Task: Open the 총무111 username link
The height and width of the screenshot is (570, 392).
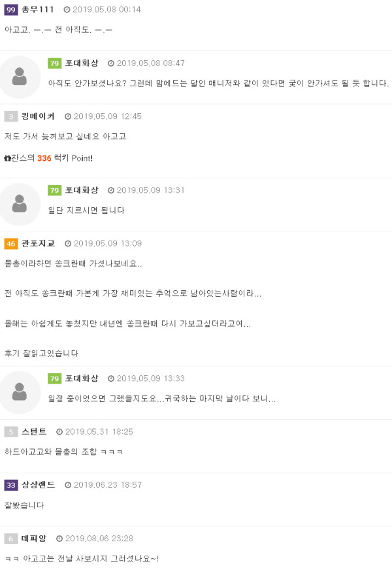Action: coord(38,10)
